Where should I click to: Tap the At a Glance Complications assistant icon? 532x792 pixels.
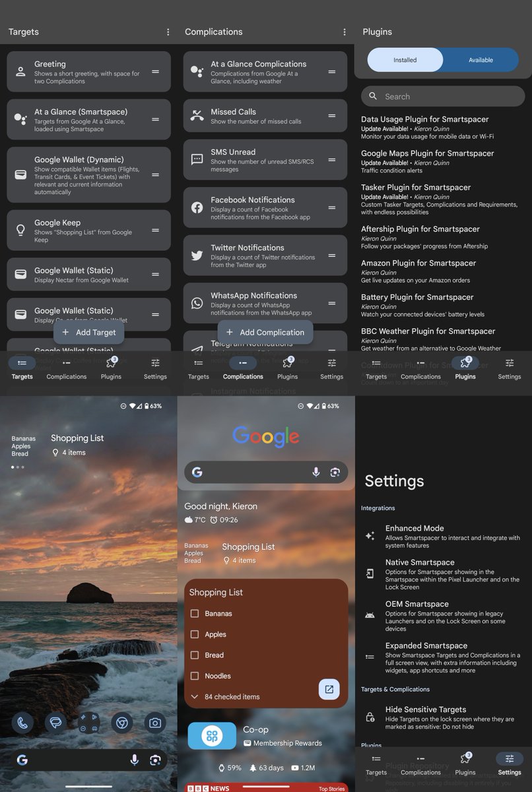[197, 71]
